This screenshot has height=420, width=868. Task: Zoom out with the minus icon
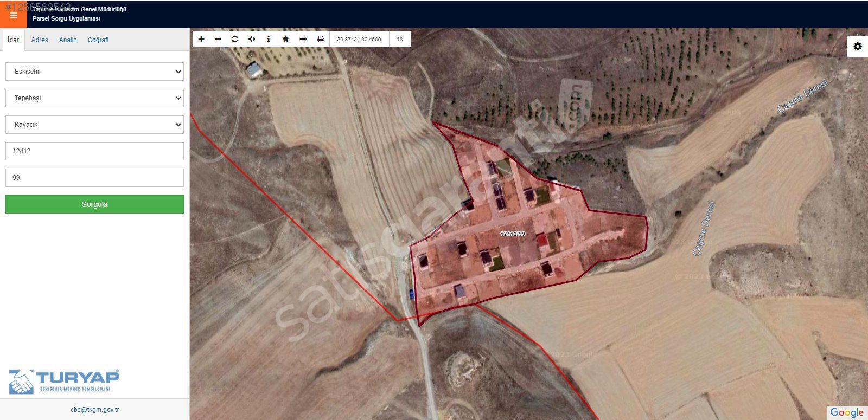pyautogui.click(x=218, y=39)
